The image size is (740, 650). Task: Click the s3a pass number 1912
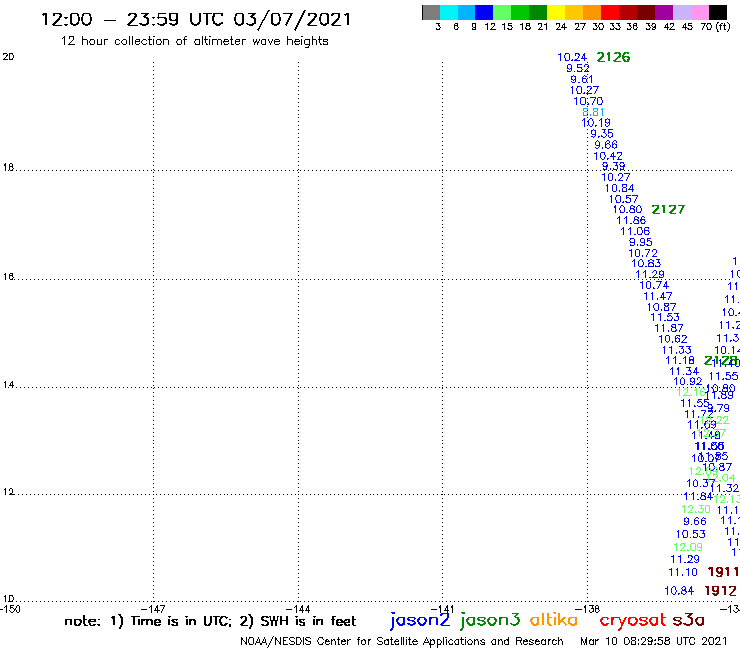coord(720,591)
